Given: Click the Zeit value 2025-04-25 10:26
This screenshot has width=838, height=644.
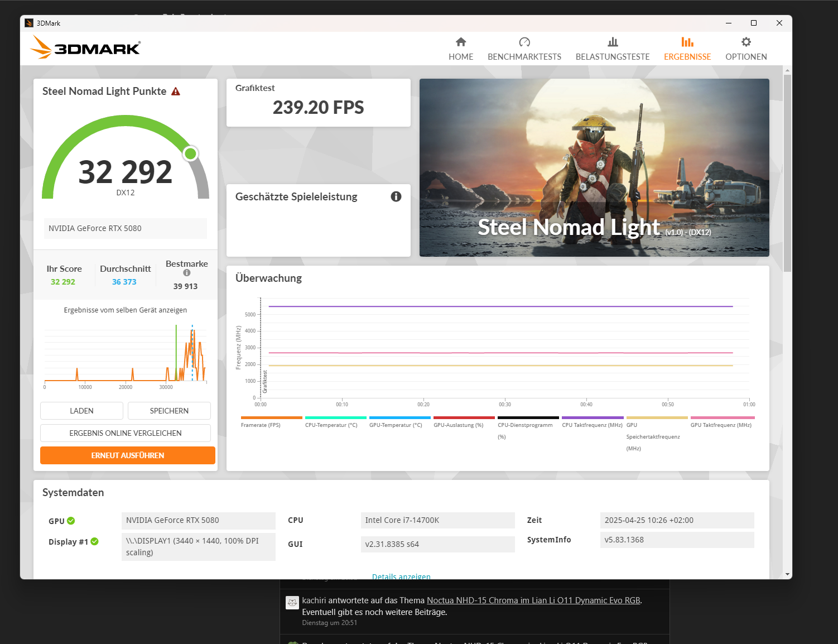Looking at the screenshot, I should coord(677,520).
